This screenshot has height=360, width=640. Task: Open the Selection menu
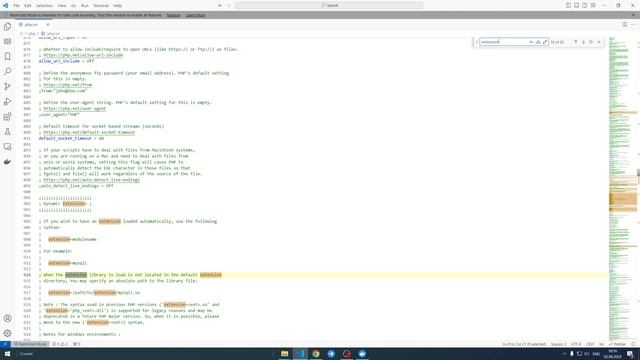[44, 6]
